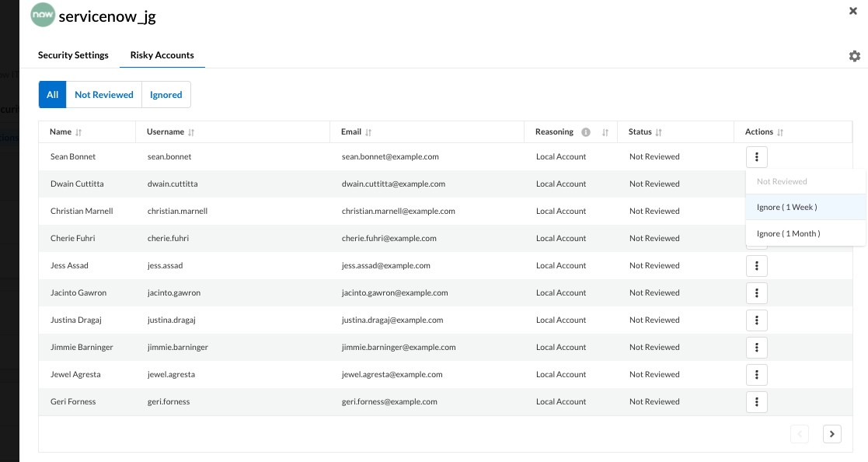
Task: Go to next page of accounts
Action: point(831,434)
